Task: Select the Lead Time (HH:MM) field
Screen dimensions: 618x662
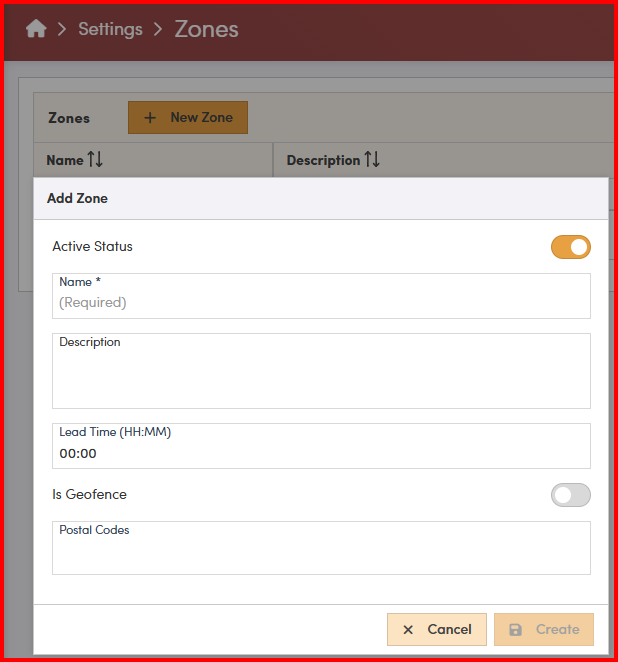Action: pyautogui.click(x=321, y=453)
